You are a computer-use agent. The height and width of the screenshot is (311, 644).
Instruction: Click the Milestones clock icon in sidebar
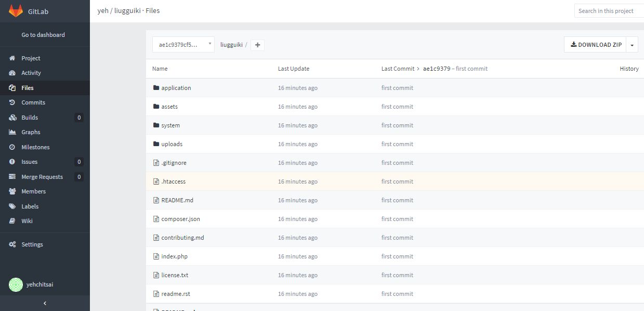click(12, 147)
